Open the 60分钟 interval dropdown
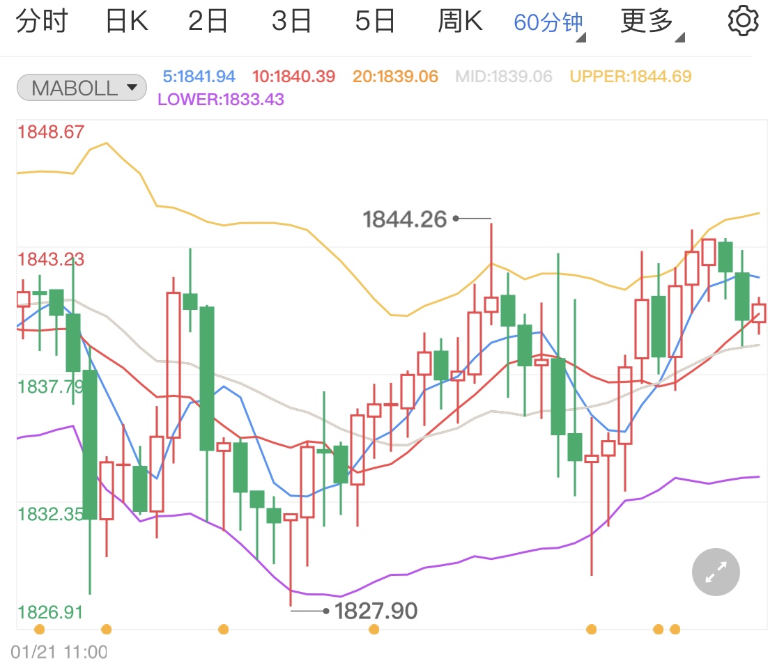 (x=549, y=23)
